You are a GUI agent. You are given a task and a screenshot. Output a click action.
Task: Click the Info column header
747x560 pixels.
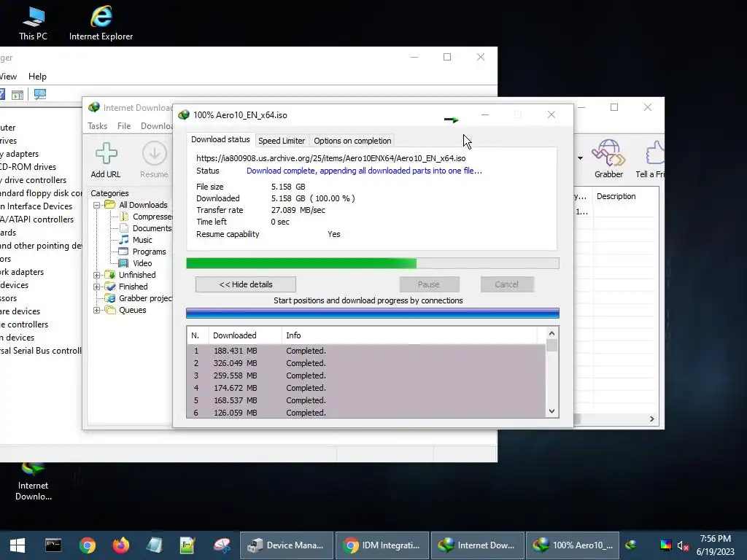(410, 335)
